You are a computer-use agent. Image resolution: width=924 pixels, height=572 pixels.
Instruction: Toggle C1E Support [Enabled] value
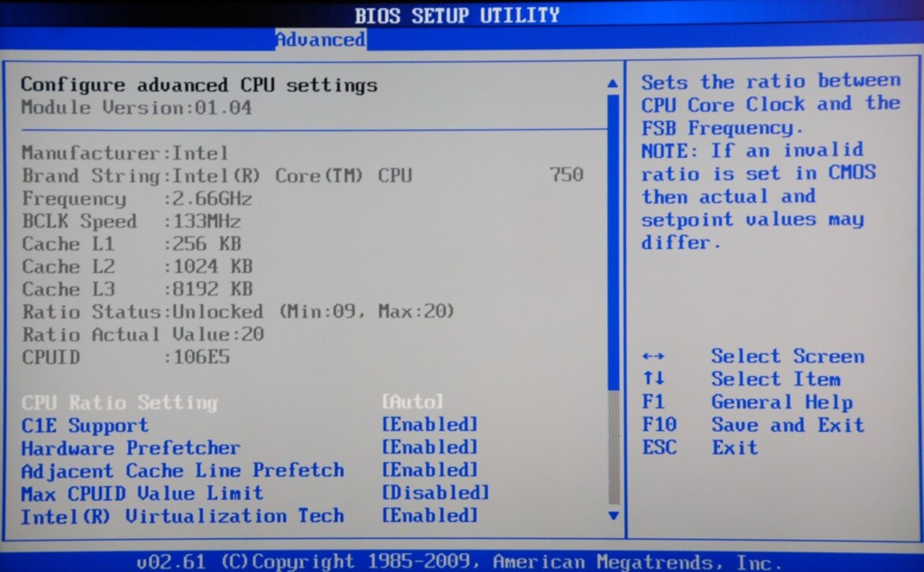[429, 425]
